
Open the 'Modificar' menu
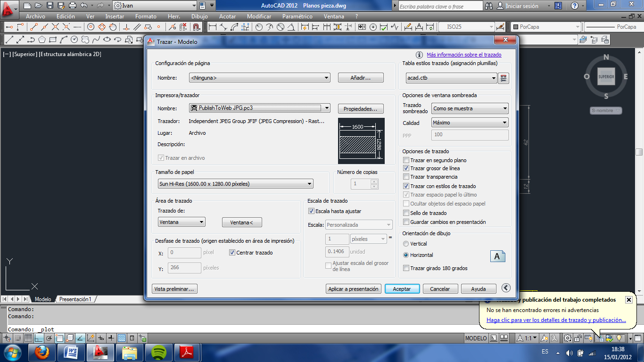click(259, 16)
